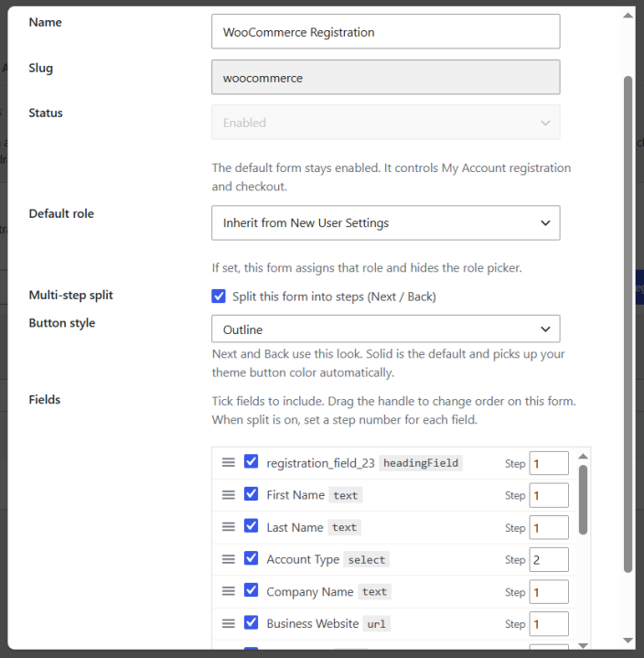This screenshot has height=658, width=644.
Task: Untick the Account Type field checkbox
Action: click(251, 557)
